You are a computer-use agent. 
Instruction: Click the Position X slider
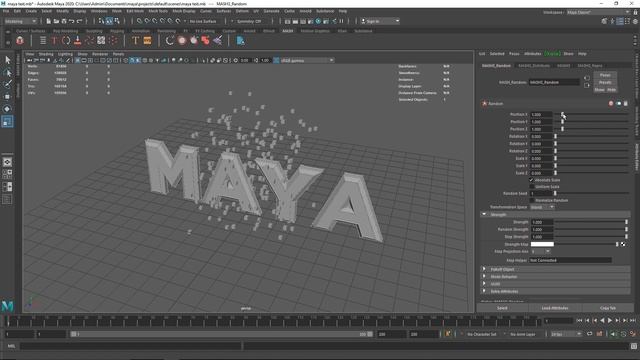click(x=591, y=115)
